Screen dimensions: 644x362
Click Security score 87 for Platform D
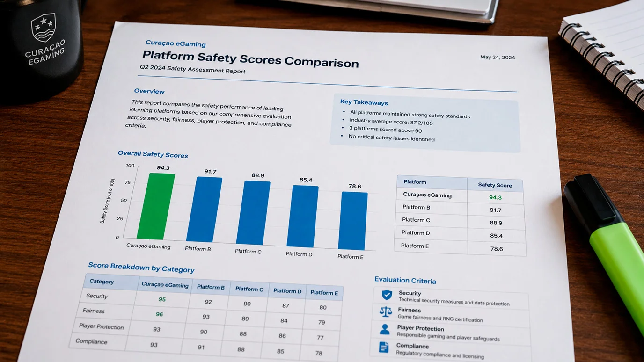click(285, 305)
